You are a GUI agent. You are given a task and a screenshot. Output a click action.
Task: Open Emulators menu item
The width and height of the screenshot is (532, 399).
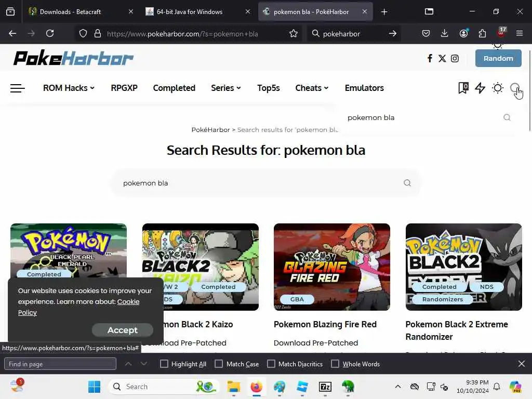coord(364,88)
